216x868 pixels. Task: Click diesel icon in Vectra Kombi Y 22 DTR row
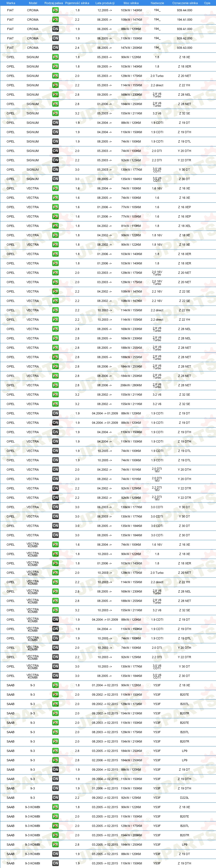tap(55, 657)
